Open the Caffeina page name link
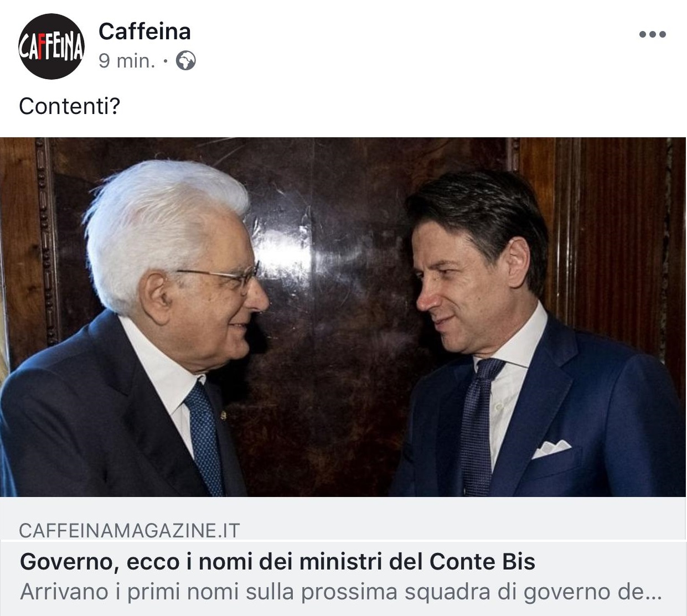Image resolution: width=687 pixels, height=616 pixels. point(144,32)
